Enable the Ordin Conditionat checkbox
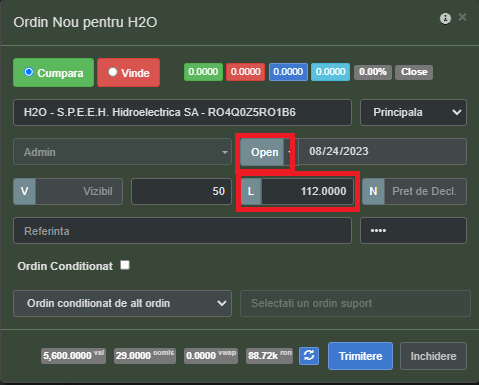479x385 pixels. click(125, 265)
